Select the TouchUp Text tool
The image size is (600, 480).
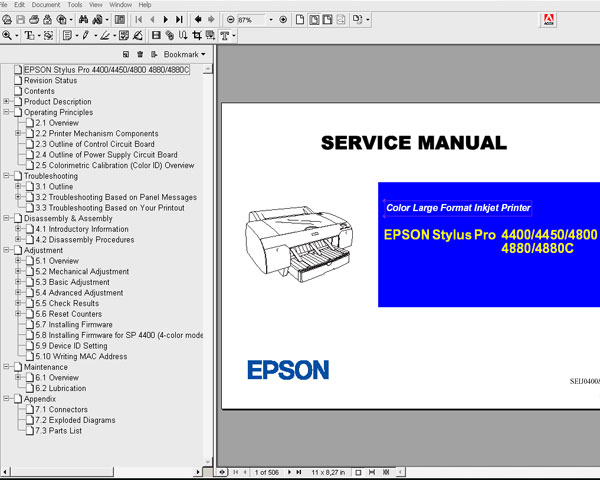(x=225, y=36)
